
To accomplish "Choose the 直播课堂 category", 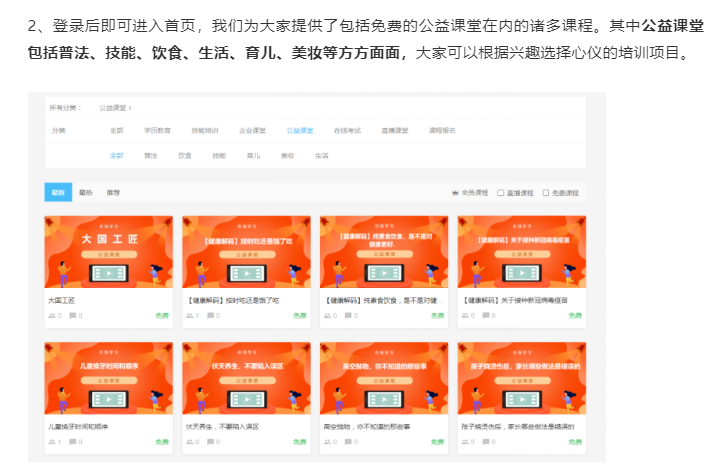I will 395,131.
